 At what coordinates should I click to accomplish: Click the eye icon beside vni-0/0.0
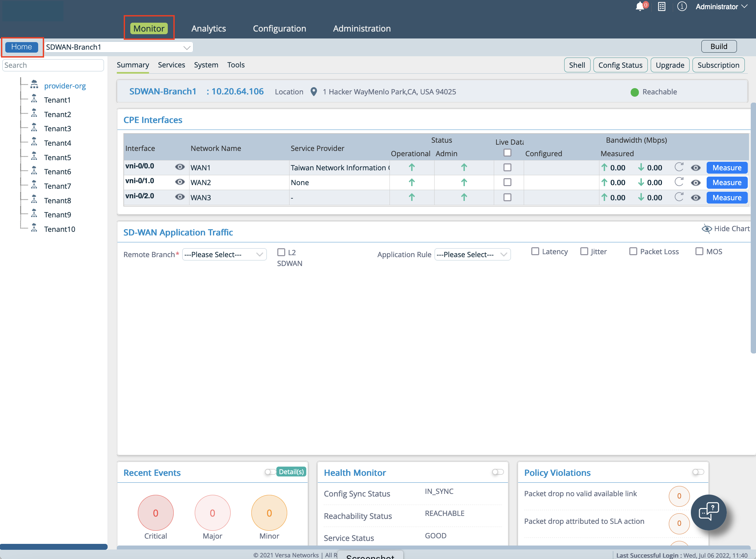[x=180, y=167]
